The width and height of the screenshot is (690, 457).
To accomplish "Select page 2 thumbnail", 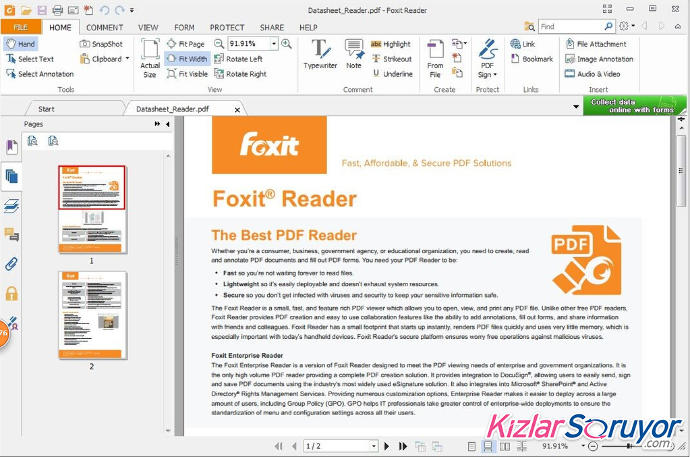I will coord(92,315).
